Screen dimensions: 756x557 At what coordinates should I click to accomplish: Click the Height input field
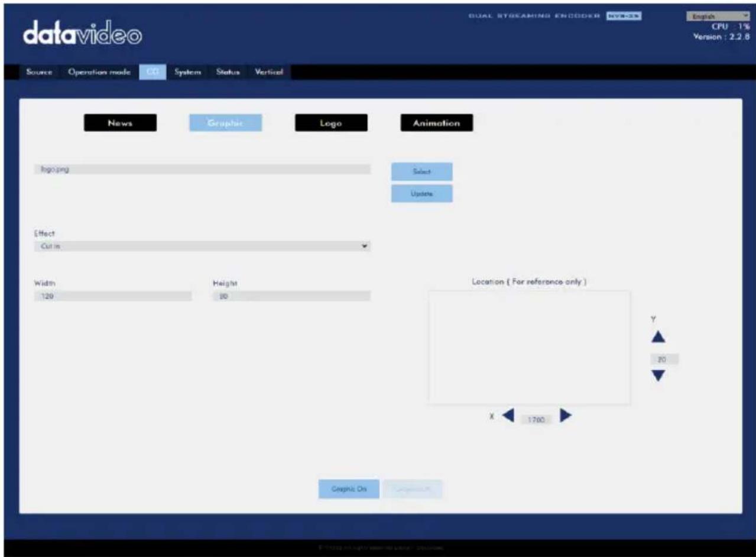coord(291,296)
